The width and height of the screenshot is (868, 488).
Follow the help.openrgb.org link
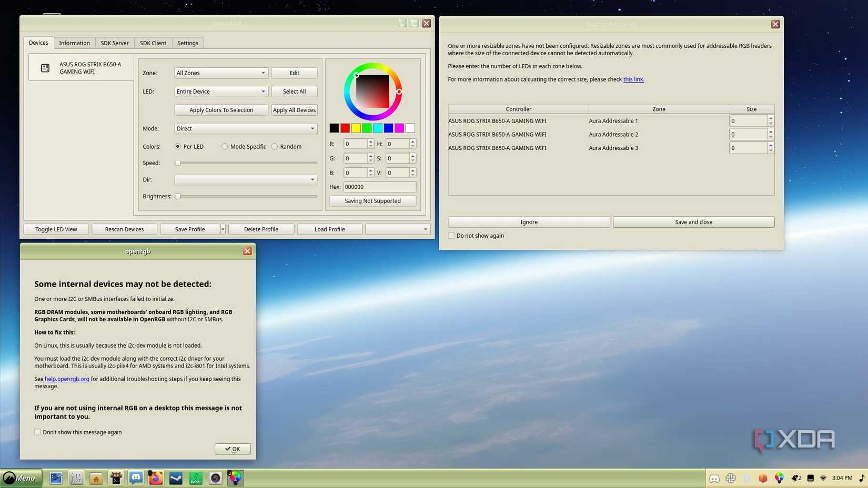67,378
